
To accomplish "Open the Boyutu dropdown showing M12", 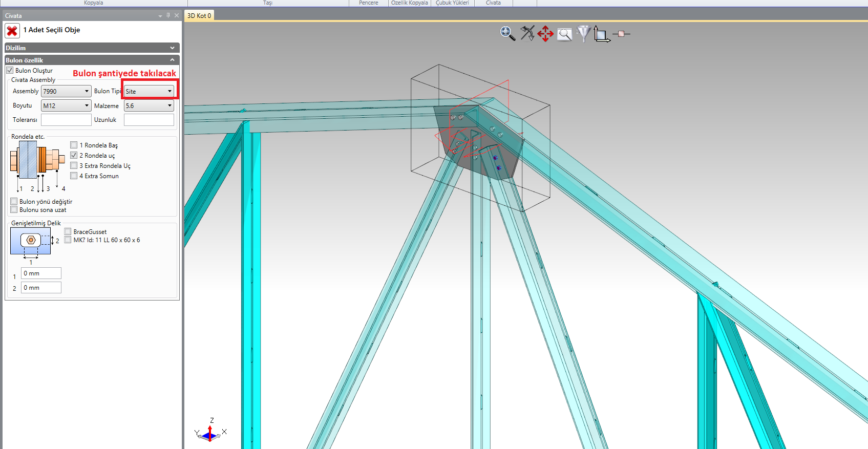I will pos(66,105).
